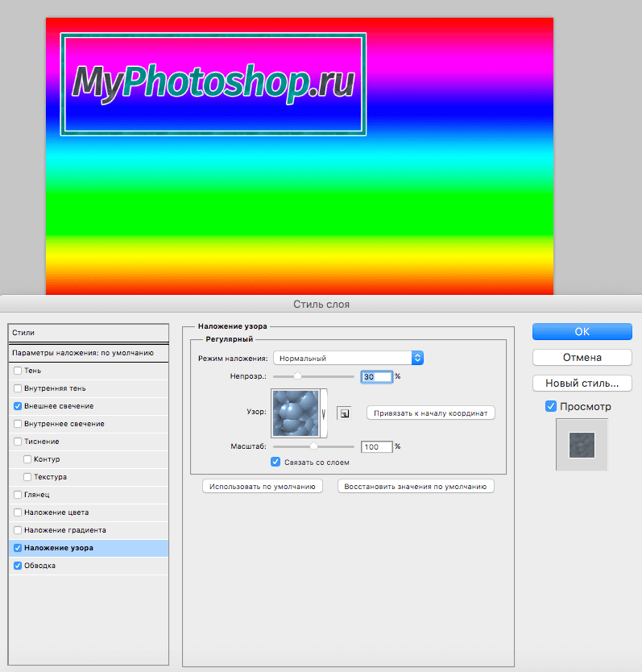Tick the Контур checkbox
The image size is (642, 672).
point(27,459)
